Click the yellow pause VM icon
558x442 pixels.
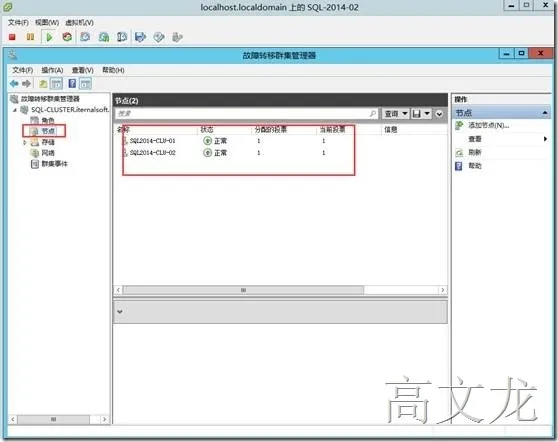[x=31, y=37]
